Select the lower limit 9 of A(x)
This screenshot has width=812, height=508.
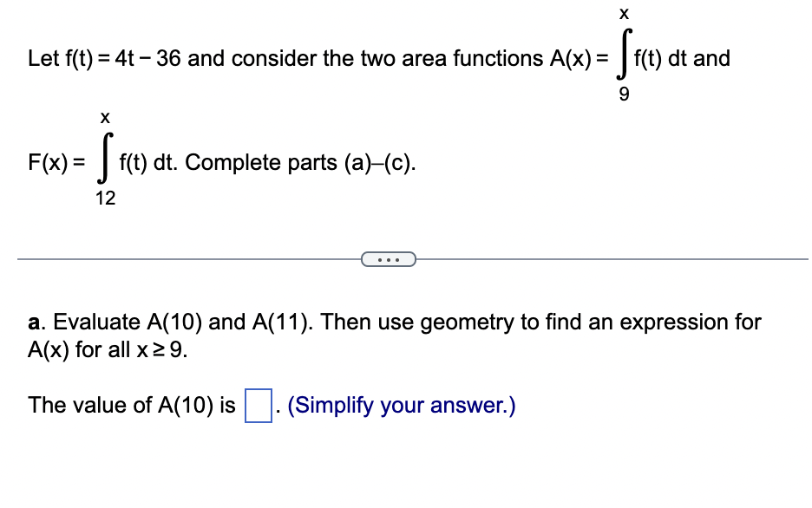click(x=624, y=90)
